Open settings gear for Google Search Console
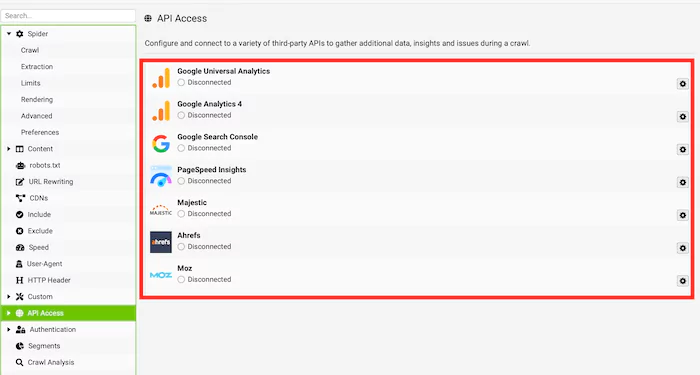 683,150
